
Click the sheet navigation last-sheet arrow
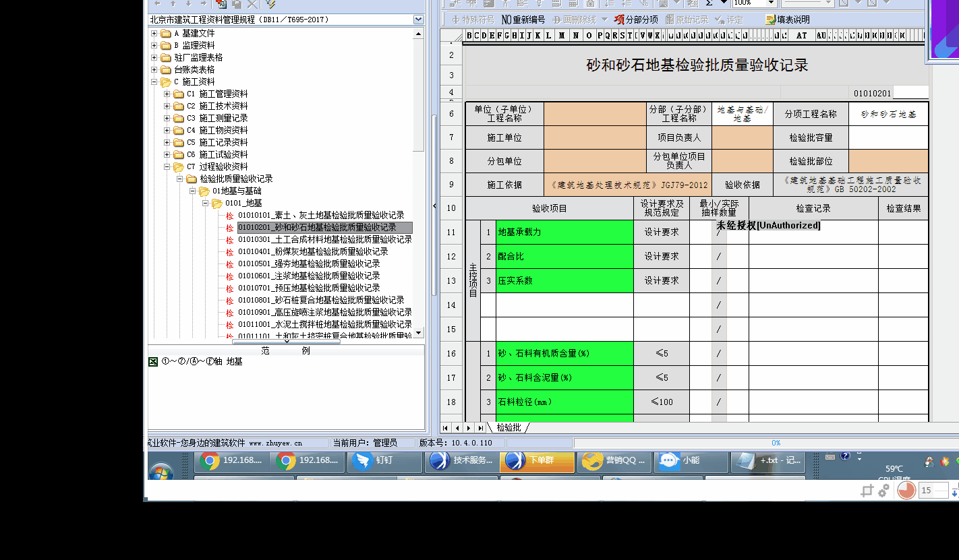[480, 428]
